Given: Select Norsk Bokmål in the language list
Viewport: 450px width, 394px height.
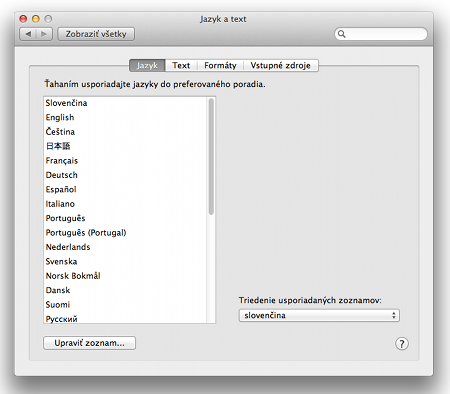Looking at the screenshot, I should point(125,276).
